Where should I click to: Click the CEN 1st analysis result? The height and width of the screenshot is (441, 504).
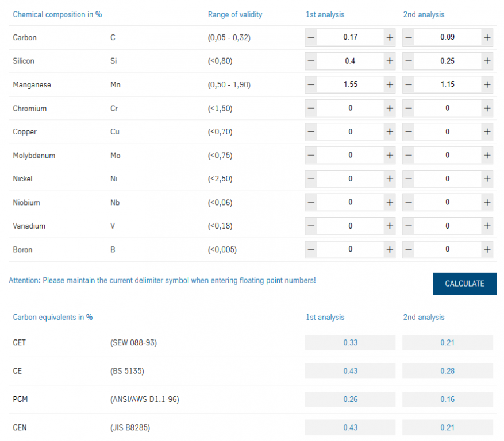[350, 427]
